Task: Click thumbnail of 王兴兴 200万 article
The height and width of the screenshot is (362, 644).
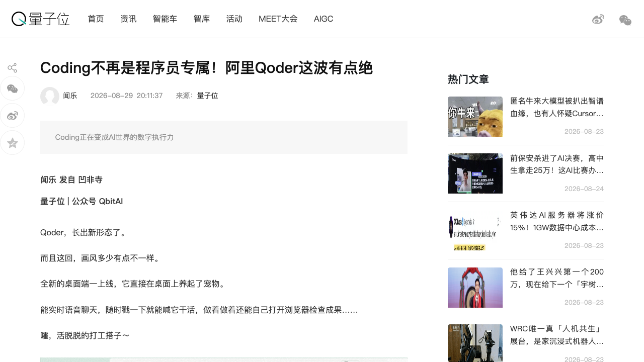Action: click(475, 288)
